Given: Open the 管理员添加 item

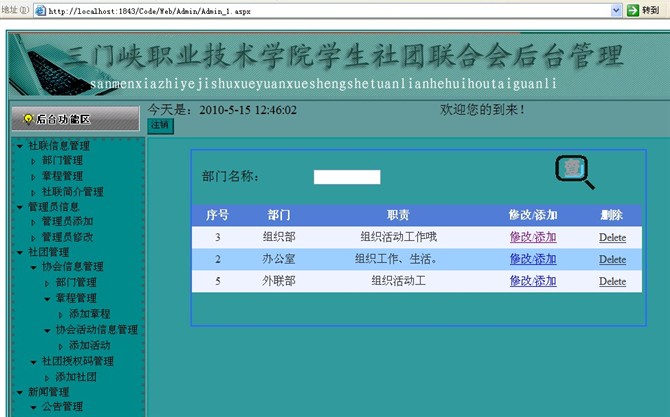Looking at the screenshot, I should (68, 221).
